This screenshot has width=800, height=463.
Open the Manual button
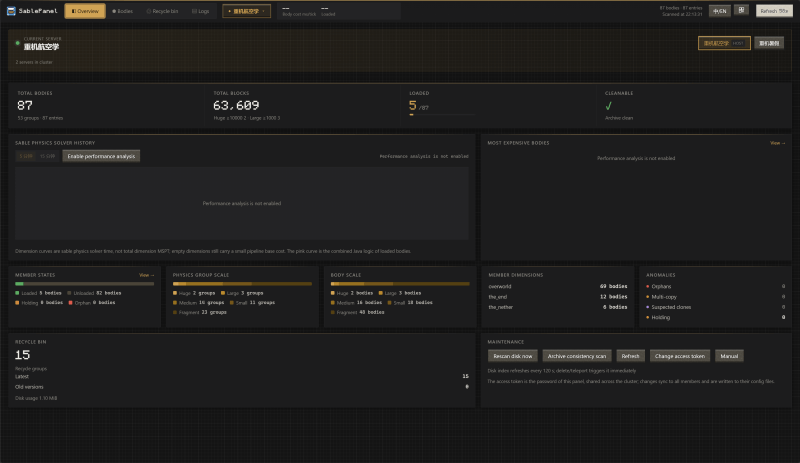click(729, 356)
